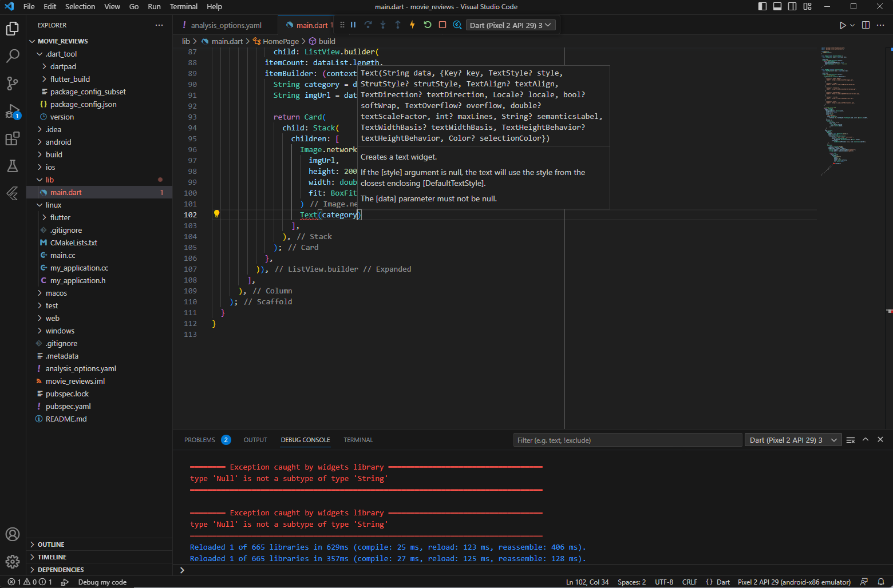The image size is (893, 588).
Task: Click Step Into in debug toolbar
Action: point(383,25)
